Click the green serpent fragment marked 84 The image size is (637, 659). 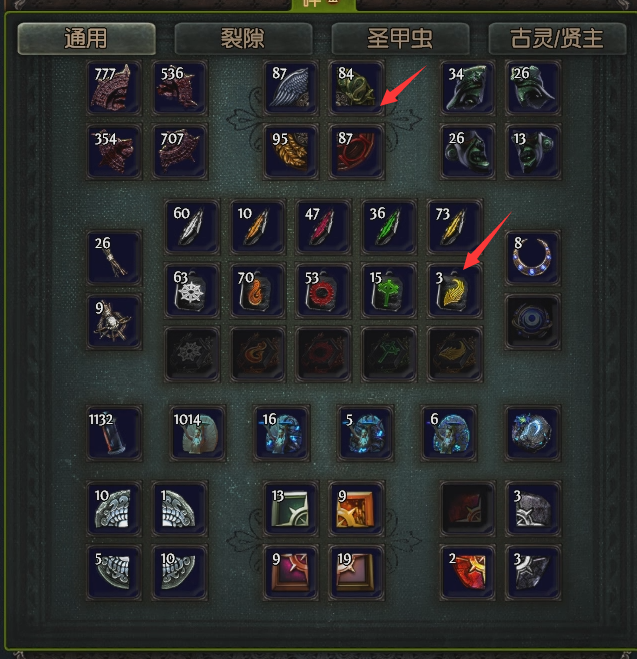pyautogui.click(x=356, y=88)
